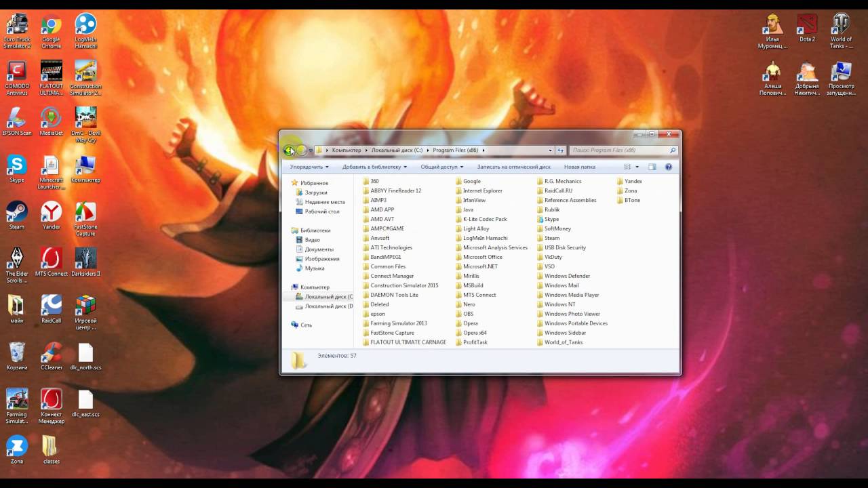
Task: Click the change view icon
Action: coord(627,167)
